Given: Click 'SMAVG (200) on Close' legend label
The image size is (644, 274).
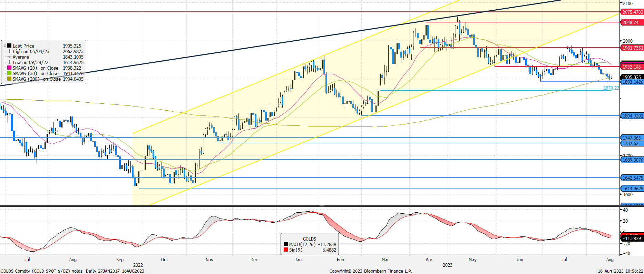Looking at the screenshot, I should 37,79.
